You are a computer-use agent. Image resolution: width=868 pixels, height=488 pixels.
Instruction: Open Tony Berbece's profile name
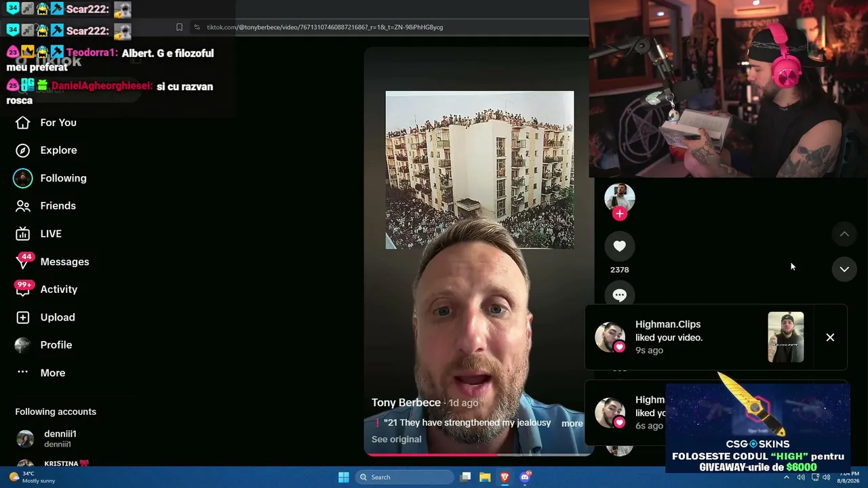(x=406, y=403)
